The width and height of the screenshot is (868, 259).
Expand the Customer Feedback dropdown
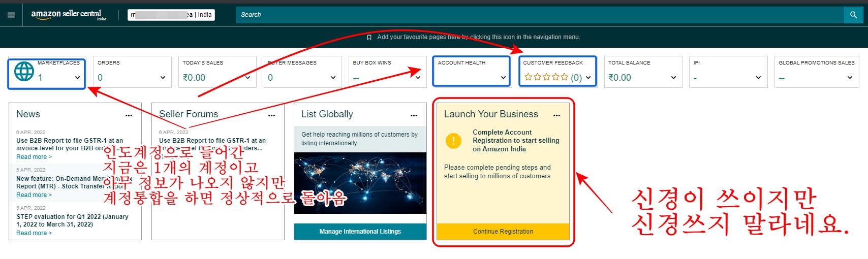click(588, 78)
